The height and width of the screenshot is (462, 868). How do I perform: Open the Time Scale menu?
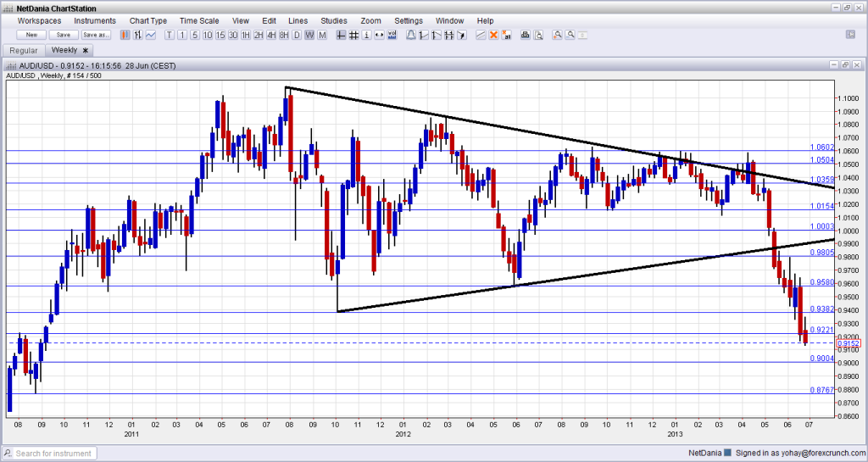tap(199, 20)
